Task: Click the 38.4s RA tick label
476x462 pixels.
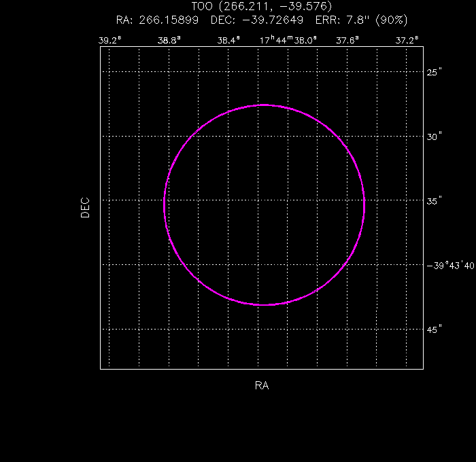Action: pos(228,40)
